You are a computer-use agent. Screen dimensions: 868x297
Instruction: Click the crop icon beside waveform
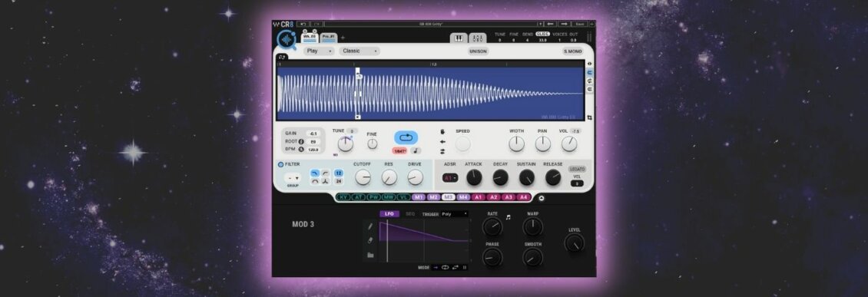[590, 118]
